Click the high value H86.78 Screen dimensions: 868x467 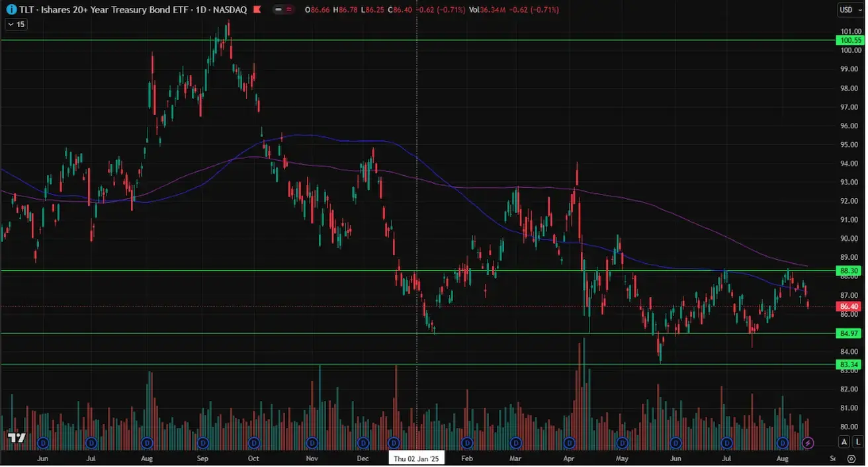(347, 10)
